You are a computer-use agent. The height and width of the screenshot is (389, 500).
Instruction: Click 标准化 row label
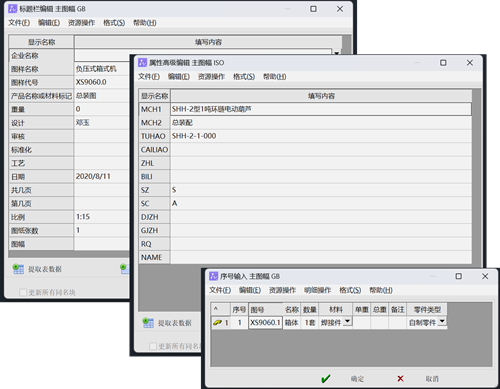tap(41, 150)
